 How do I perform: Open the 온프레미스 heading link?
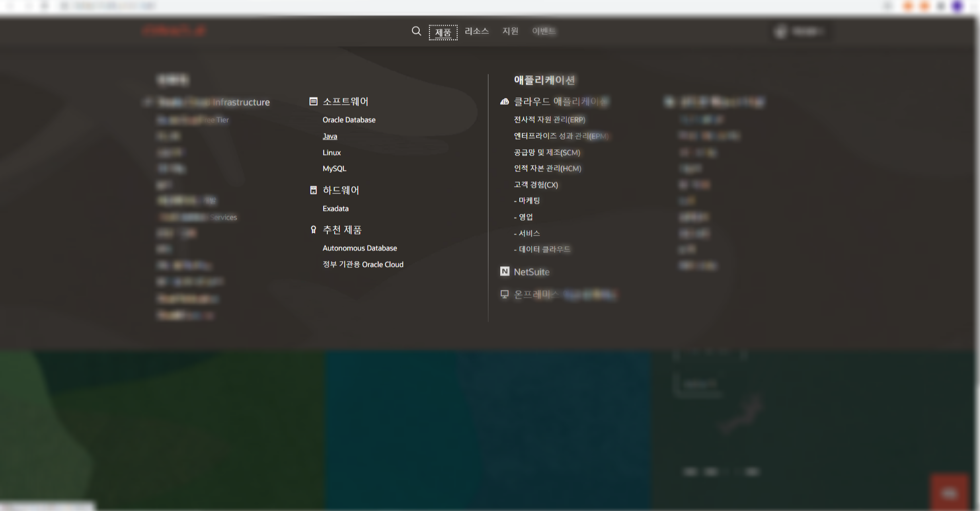(565, 295)
